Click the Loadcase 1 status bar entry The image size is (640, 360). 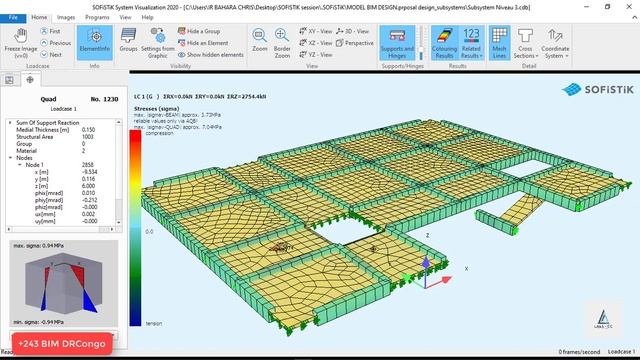[x=622, y=351]
